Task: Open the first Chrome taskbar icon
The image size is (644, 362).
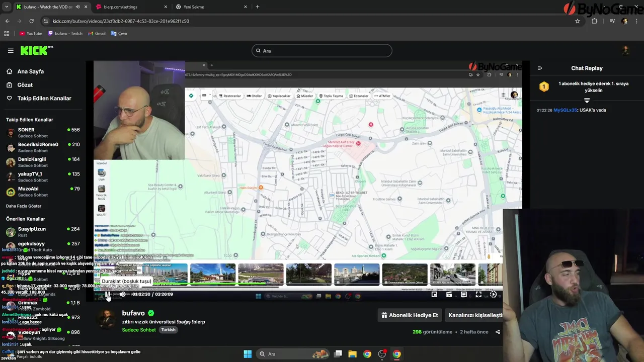Action: (x=367, y=354)
